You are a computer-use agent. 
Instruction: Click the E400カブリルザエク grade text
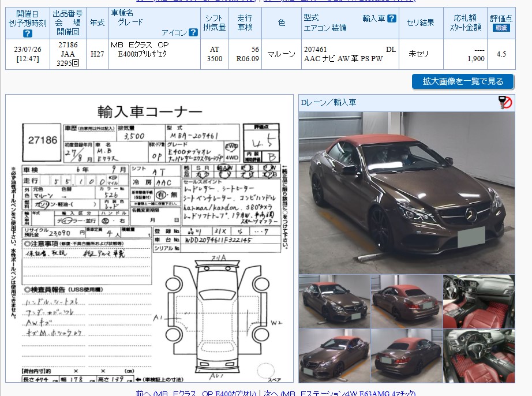click(x=142, y=54)
